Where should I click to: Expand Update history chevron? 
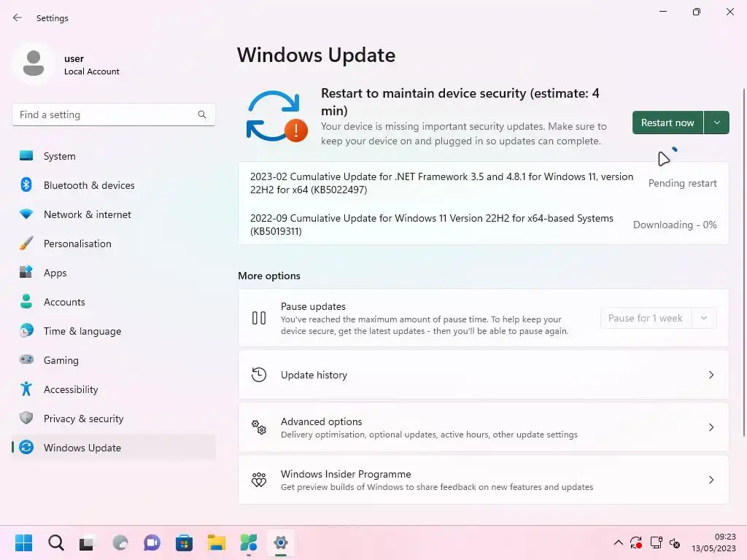pos(711,375)
